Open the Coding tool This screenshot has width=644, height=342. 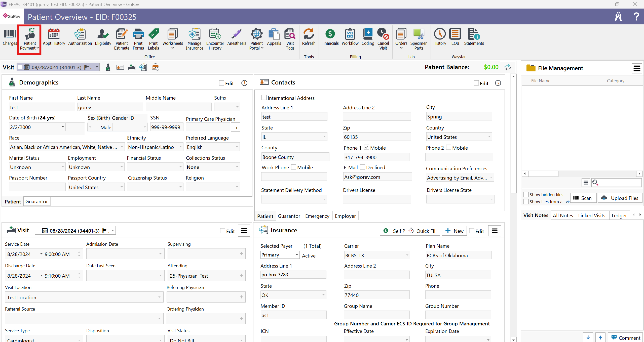[x=368, y=37]
